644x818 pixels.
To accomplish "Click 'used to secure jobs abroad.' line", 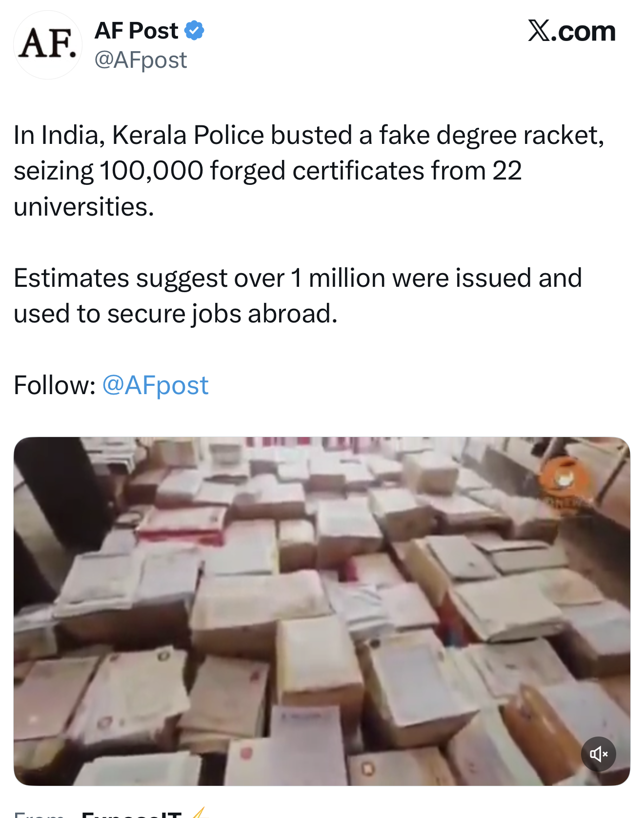I will coord(176,314).
